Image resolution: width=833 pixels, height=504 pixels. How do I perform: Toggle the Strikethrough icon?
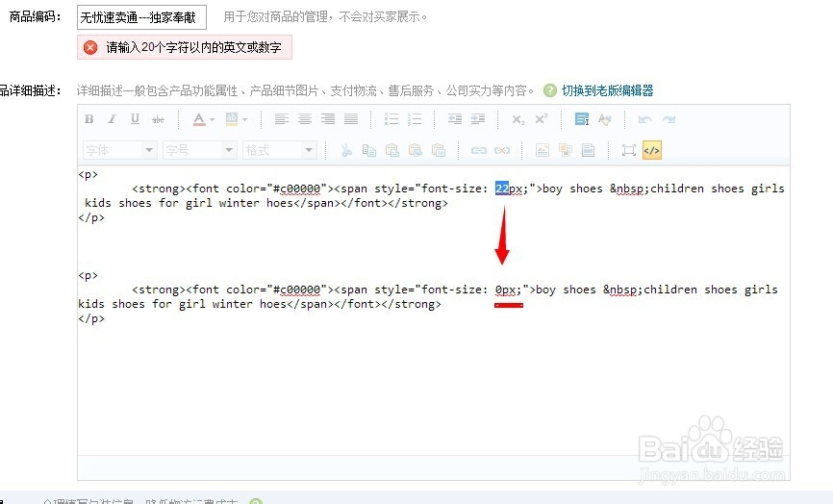(159, 119)
